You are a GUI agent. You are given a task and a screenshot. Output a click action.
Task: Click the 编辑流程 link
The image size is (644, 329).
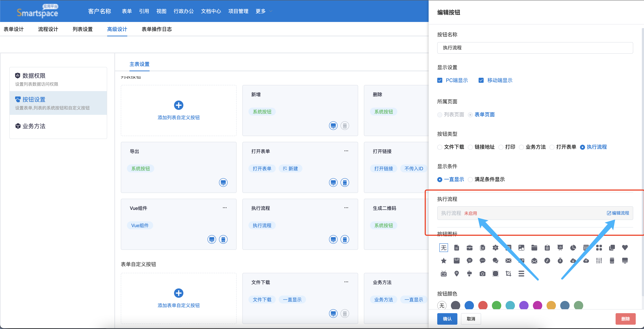(618, 213)
